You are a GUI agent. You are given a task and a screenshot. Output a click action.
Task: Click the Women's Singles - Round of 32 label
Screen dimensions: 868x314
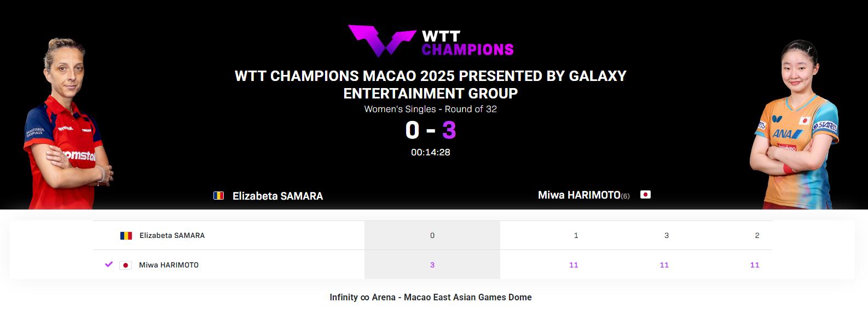[430, 109]
